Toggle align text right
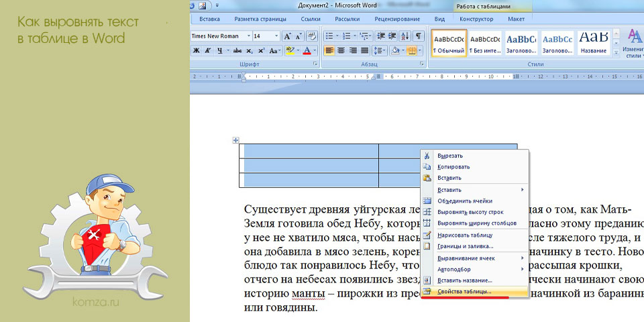 353,51
